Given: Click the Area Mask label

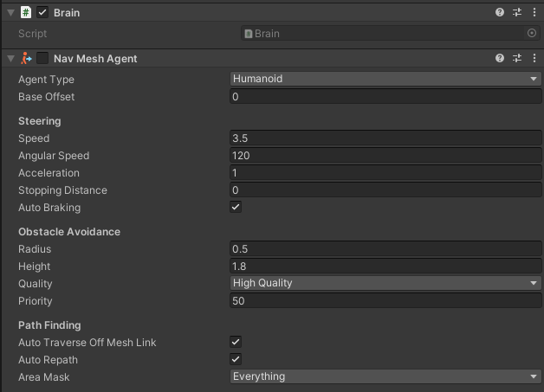Looking at the screenshot, I should tap(44, 377).
